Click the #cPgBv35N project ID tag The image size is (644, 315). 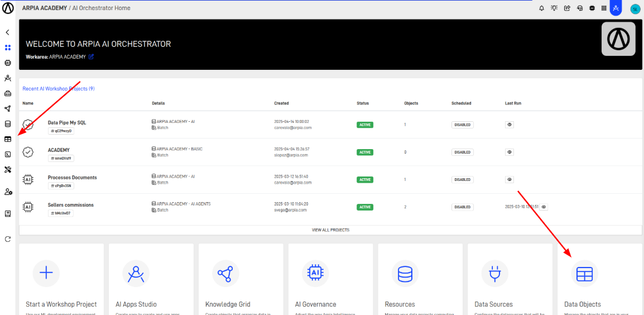pos(61,186)
